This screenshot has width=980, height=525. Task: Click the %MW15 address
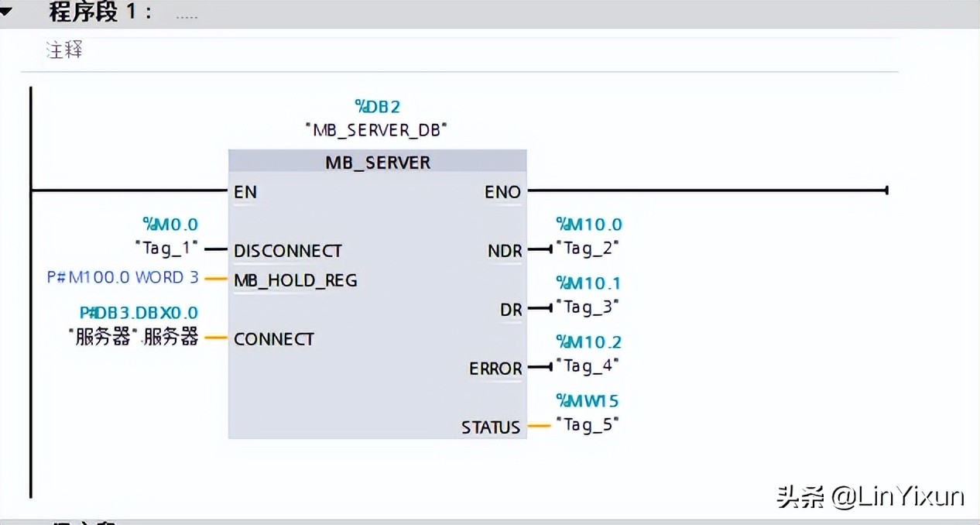tap(588, 401)
